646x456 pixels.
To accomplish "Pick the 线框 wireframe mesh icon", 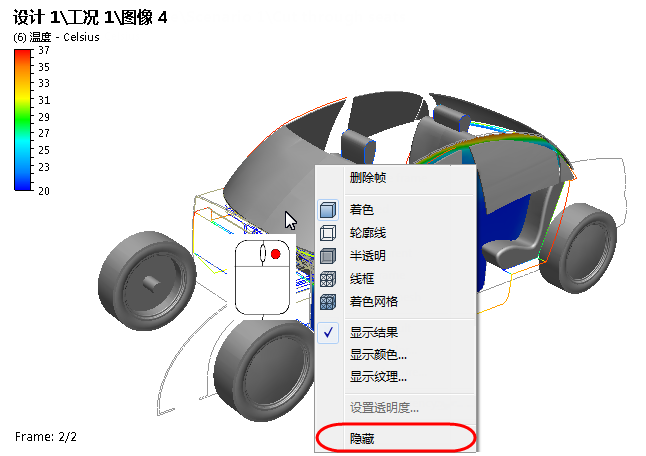I will 328,279.
